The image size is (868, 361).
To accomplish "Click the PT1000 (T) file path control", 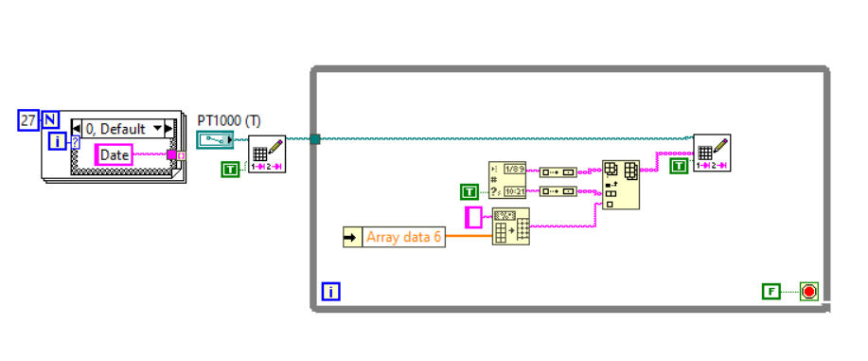I will click(215, 139).
